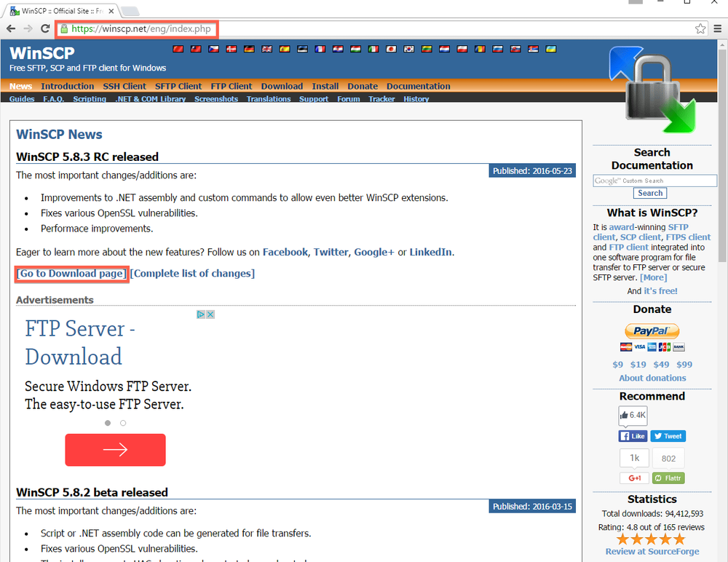Bookmark page with the star icon
Screen dimensions: 728x562
click(700, 29)
